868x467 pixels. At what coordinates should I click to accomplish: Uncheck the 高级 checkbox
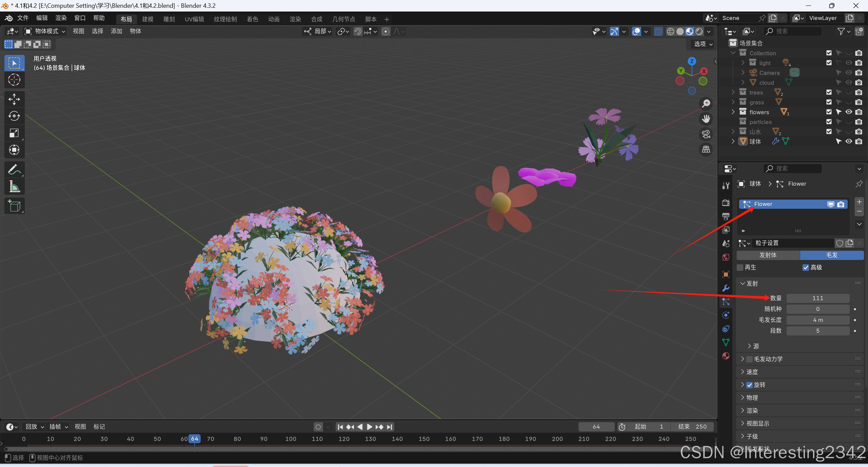click(806, 268)
